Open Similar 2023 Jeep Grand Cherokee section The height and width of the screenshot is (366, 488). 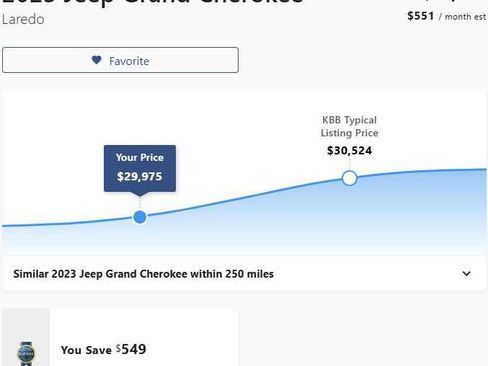(x=244, y=274)
